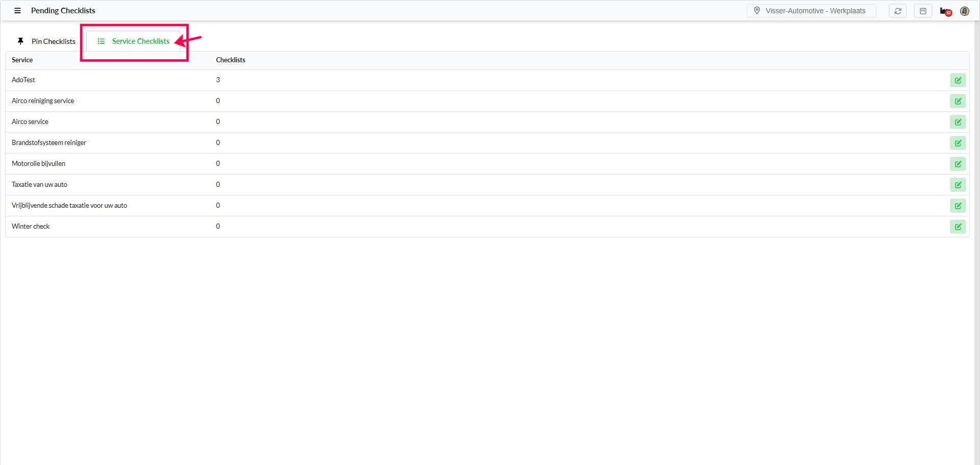Open the hamburger navigation menu
This screenshot has width=980, height=465.
point(17,11)
